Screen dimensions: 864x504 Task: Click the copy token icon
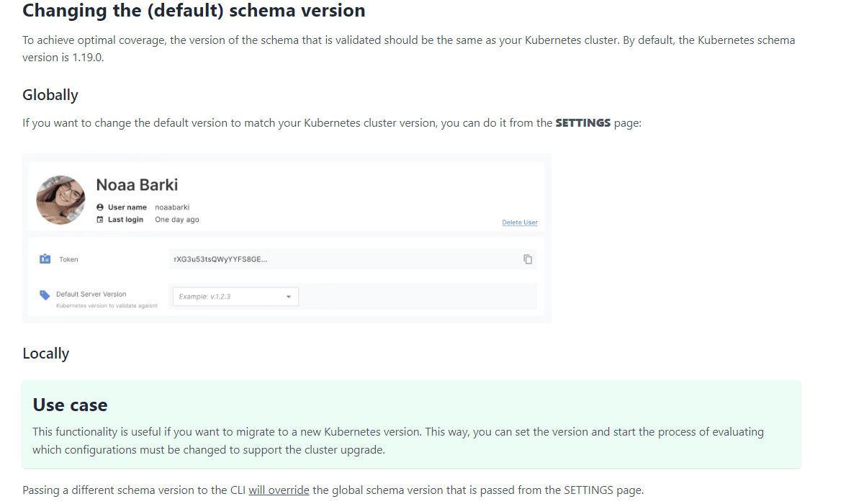(528, 259)
